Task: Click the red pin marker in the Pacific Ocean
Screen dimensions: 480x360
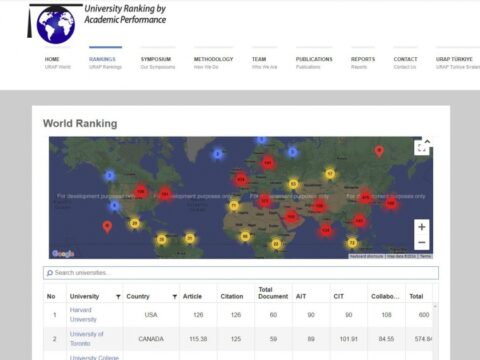Action: coord(107,227)
